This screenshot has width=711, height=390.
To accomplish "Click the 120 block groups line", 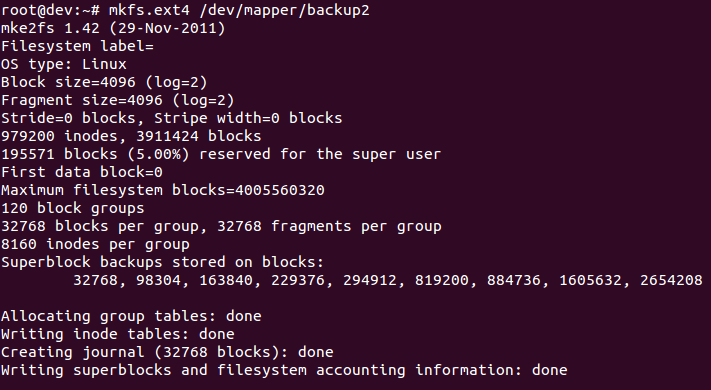I will [x=73, y=208].
